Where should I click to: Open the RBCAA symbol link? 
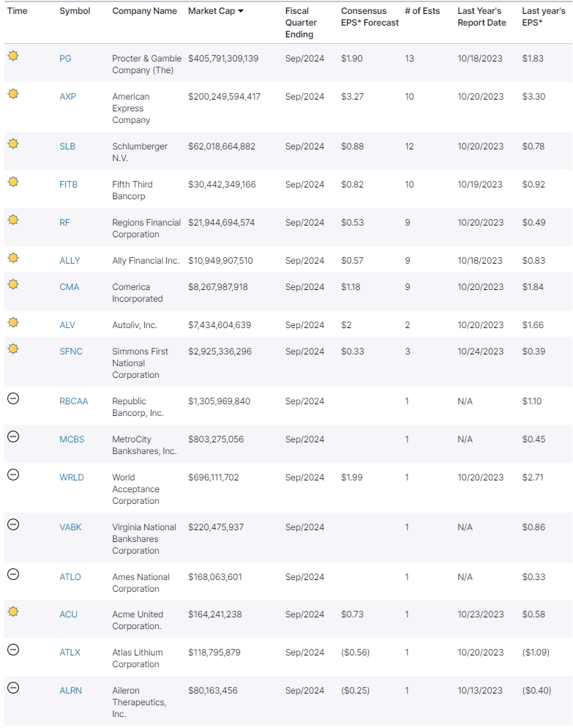pos(74,401)
